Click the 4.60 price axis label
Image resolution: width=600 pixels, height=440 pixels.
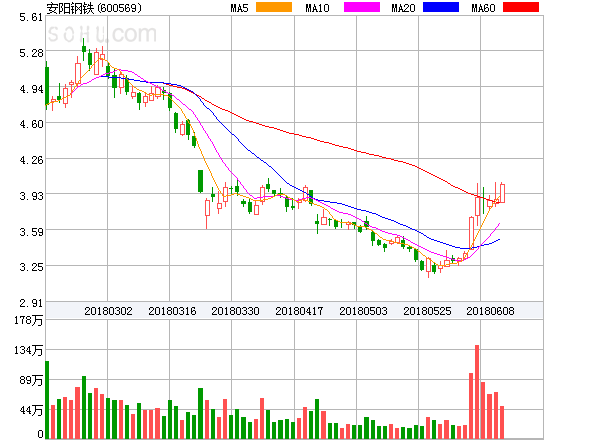click(x=31, y=124)
